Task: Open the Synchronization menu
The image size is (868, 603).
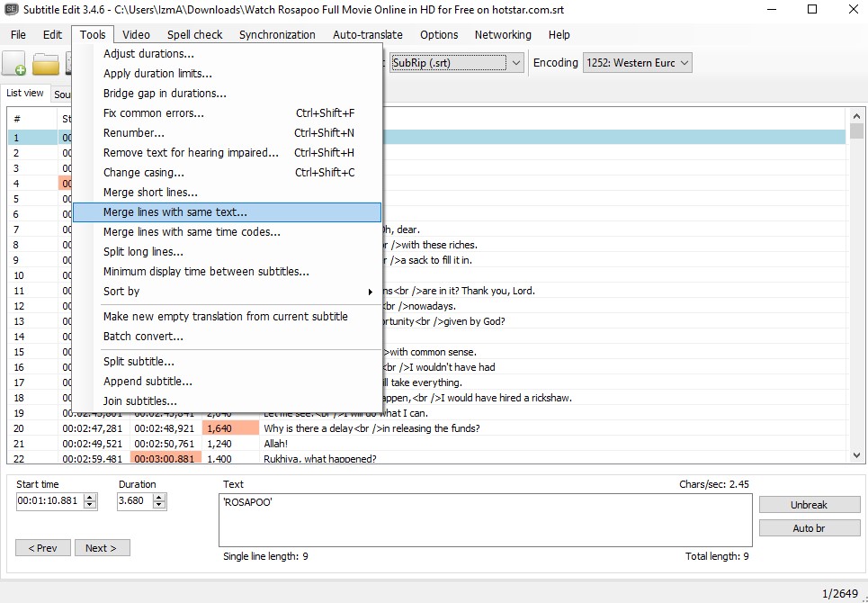Action: coord(277,34)
